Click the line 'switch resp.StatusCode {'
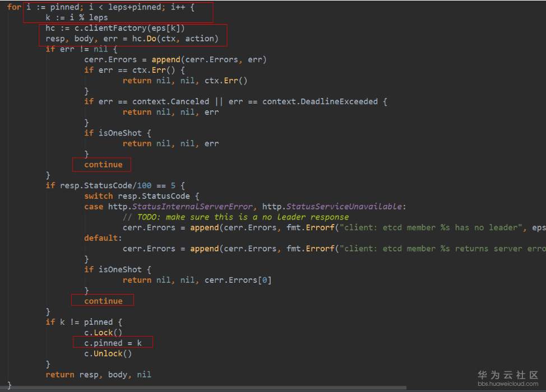Image resolution: width=546 pixels, height=392 pixels. pos(142,196)
